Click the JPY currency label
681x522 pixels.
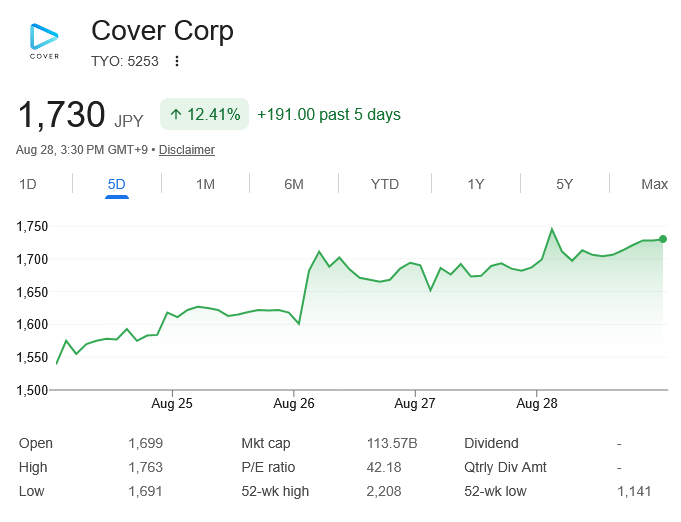pos(129,121)
